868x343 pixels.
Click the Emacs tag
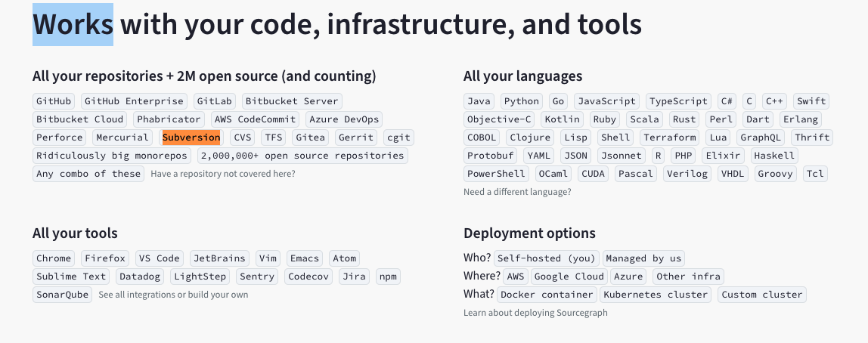(305, 258)
